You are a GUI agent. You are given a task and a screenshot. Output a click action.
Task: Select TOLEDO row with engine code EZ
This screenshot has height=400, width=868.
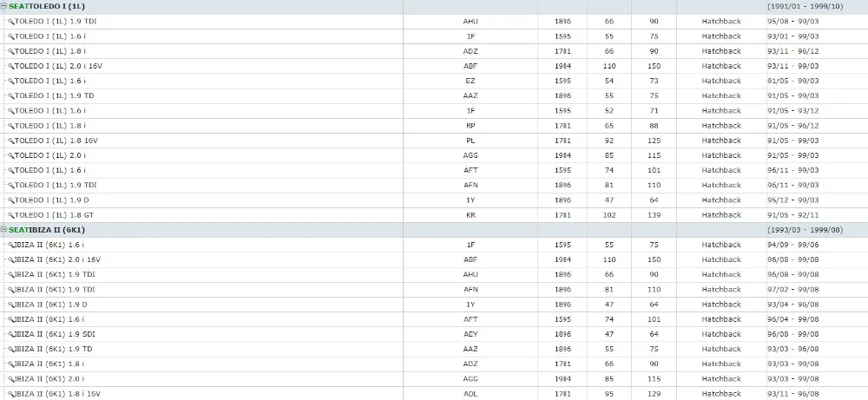pos(434,81)
